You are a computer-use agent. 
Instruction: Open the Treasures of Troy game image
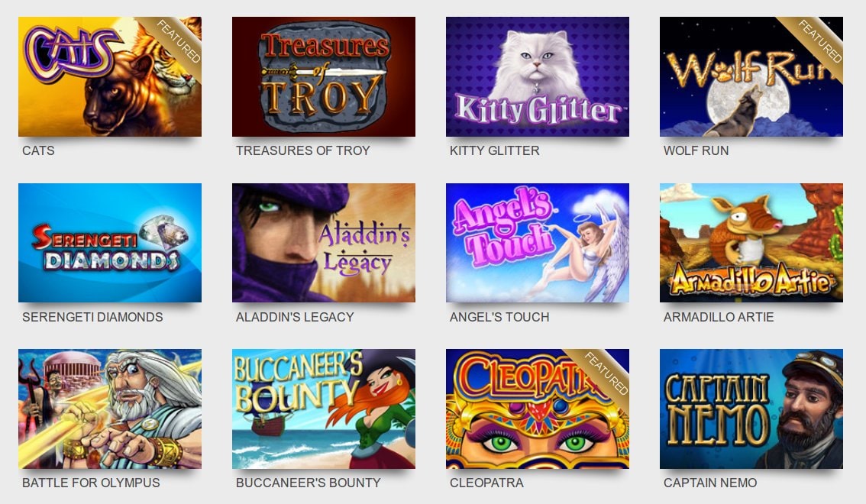coord(324,76)
